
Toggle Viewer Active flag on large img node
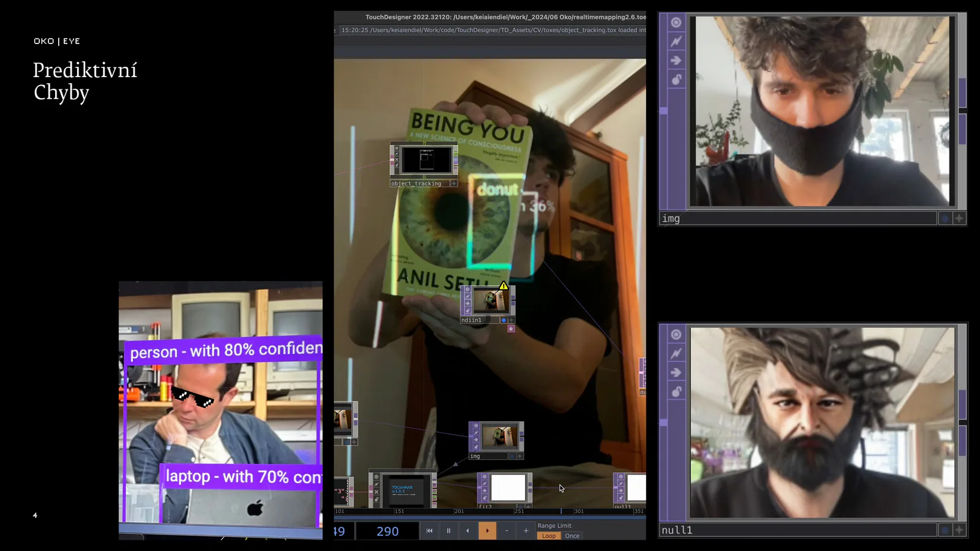click(676, 23)
